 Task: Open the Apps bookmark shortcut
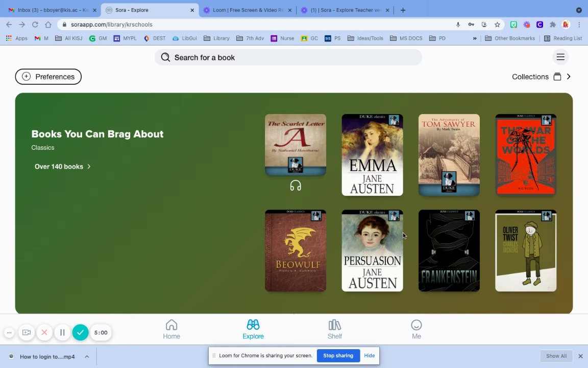16,38
